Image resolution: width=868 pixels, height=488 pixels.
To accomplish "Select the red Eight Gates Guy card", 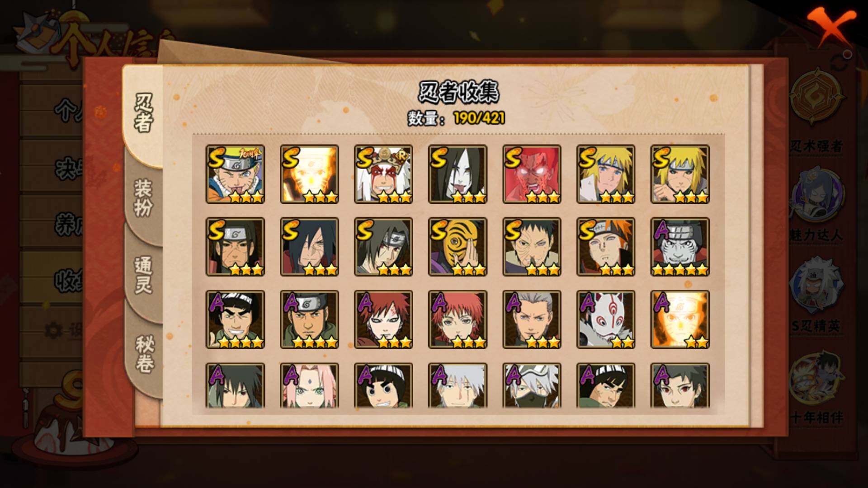I will pyautogui.click(x=532, y=174).
